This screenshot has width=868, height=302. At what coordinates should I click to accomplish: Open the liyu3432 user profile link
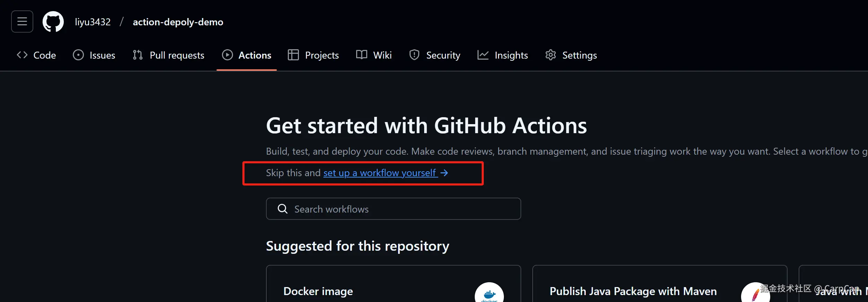click(93, 22)
